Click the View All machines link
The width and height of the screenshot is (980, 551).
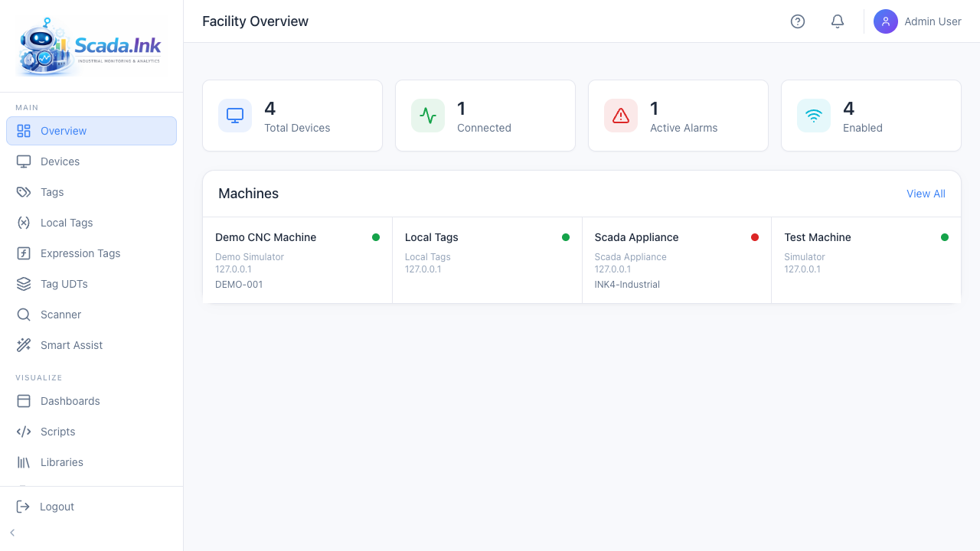pyautogui.click(x=926, y=194)
